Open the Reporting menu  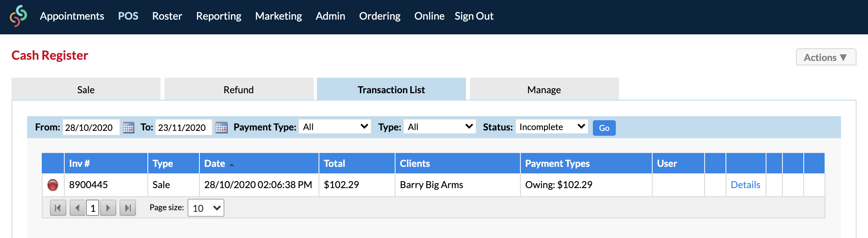click(219, 16)
